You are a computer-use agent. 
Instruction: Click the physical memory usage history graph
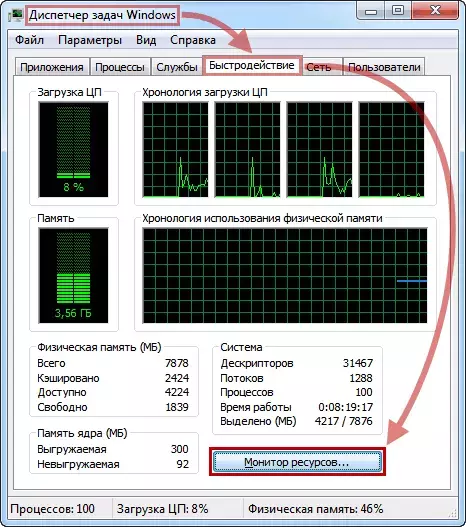tap(285, 276)
